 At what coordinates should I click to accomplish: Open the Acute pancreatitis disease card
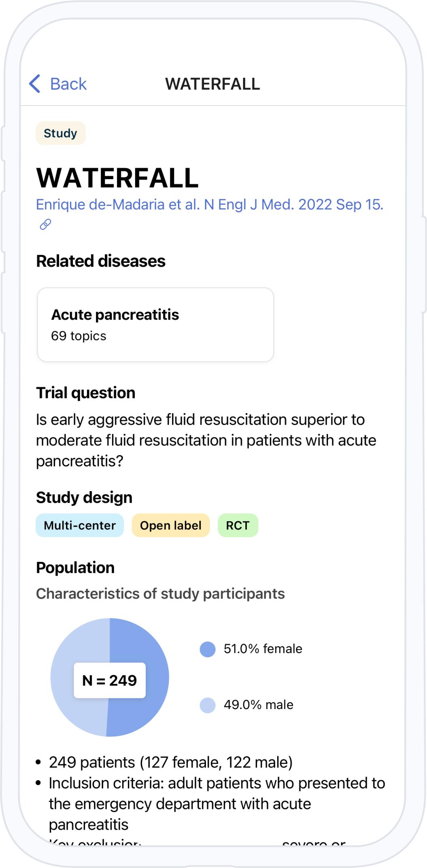click(x=155, y=324)
